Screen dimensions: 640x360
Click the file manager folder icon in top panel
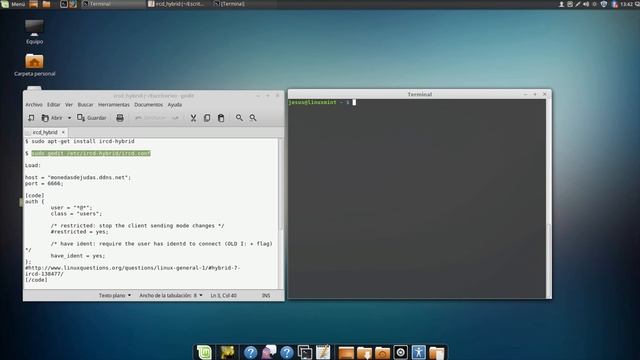tap(46, 4)
